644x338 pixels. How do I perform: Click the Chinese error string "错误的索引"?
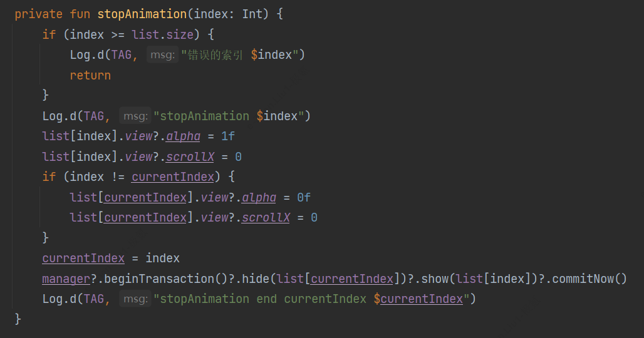coord(215,55)
